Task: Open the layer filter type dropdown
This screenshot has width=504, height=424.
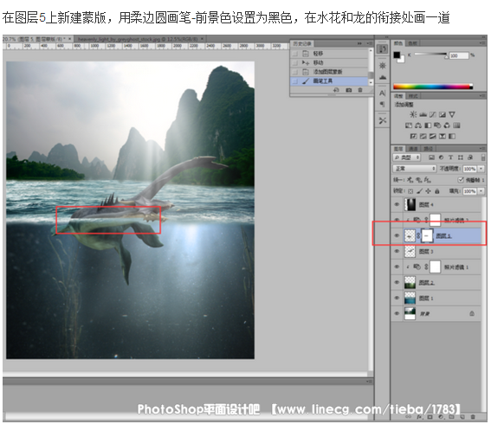Action: 407,157
